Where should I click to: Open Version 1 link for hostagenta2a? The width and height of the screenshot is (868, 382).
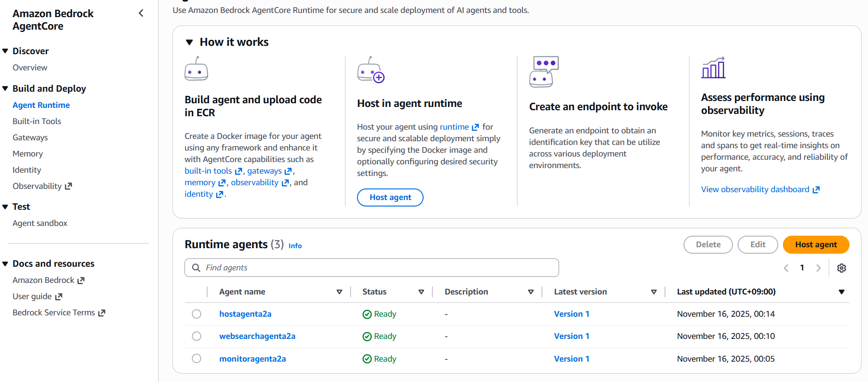572,314
